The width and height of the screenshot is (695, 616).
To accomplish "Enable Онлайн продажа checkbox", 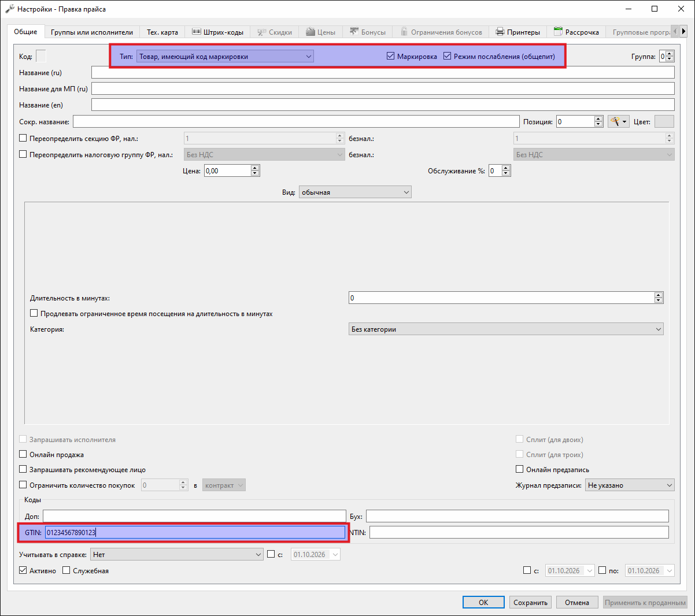I will coord(23,455).
